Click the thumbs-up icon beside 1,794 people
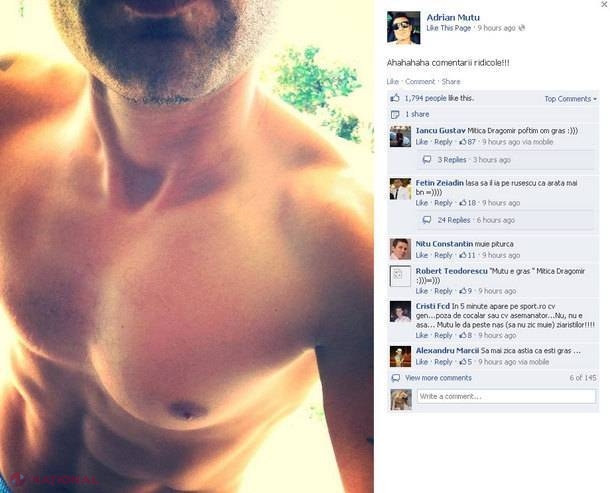This screenshot has height=493, width=610. 395,98
